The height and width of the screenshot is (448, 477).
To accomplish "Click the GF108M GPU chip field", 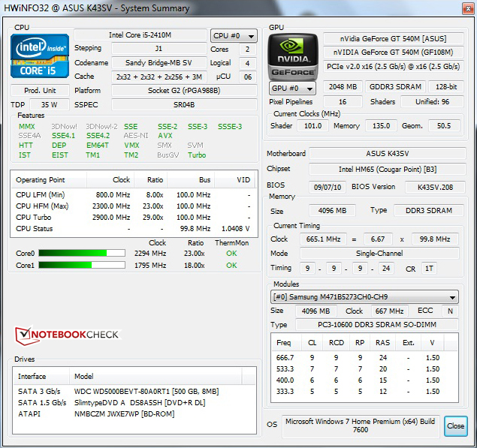I will point(394,53).
